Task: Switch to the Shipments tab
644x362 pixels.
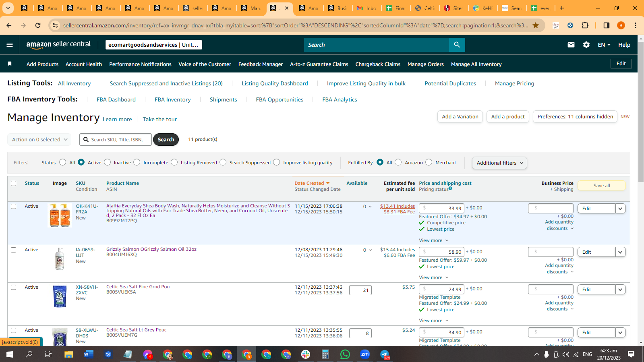Action: tap(224, 99)
